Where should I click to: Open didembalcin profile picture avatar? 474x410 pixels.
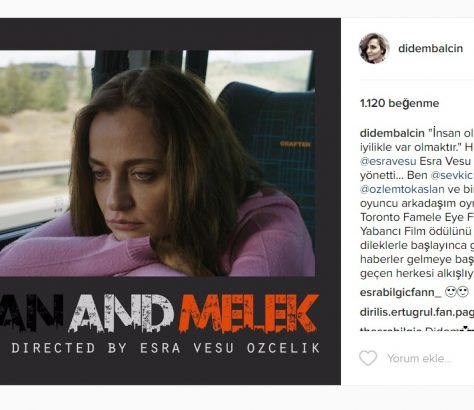tap(374, 48)
